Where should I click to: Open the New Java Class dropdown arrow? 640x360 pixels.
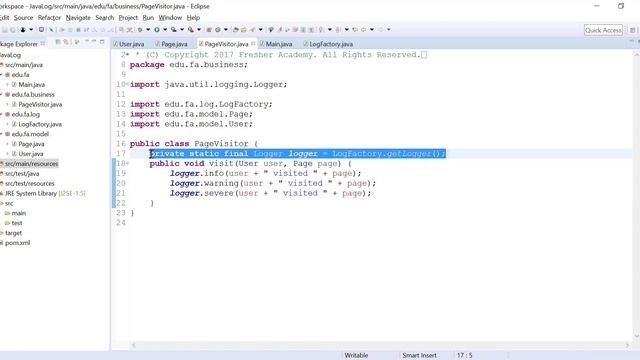(226, 29)
